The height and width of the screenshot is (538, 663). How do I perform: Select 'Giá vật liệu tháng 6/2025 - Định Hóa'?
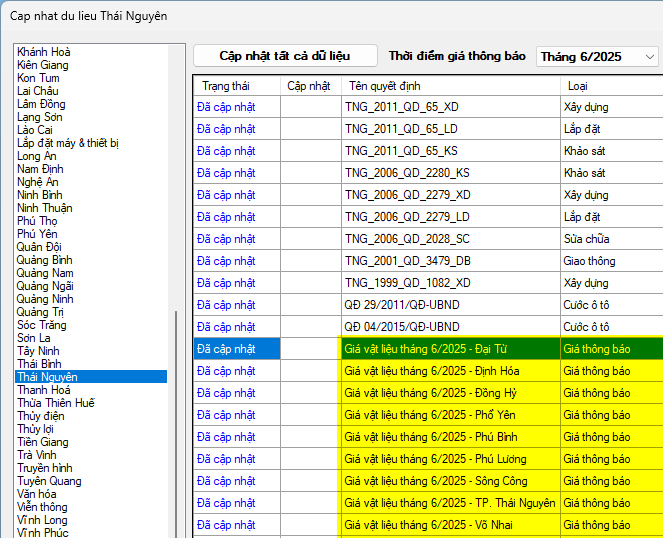pyautogui.click(x=451, y=371)
